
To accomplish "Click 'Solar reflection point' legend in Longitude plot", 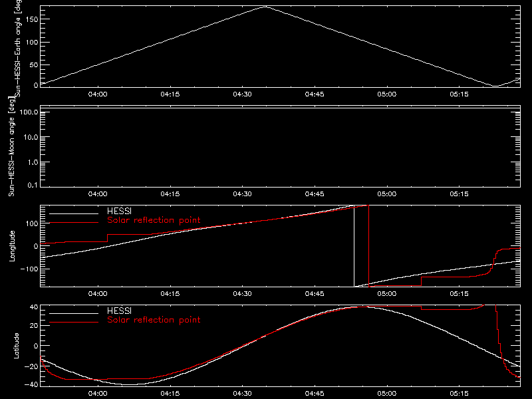I will point(154,220).
